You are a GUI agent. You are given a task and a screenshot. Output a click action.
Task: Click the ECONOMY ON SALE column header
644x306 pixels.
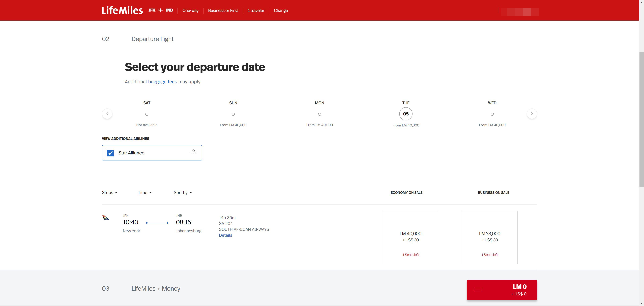click(406, 193)
